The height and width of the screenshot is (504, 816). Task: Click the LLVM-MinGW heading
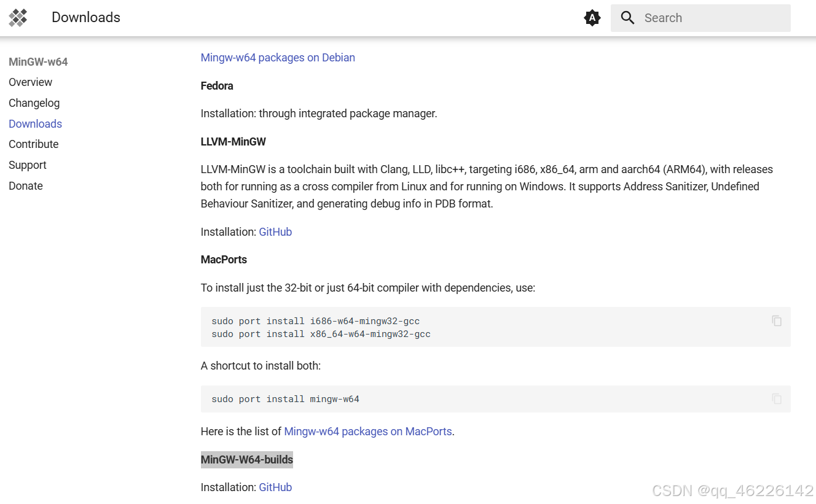[233, 142]
